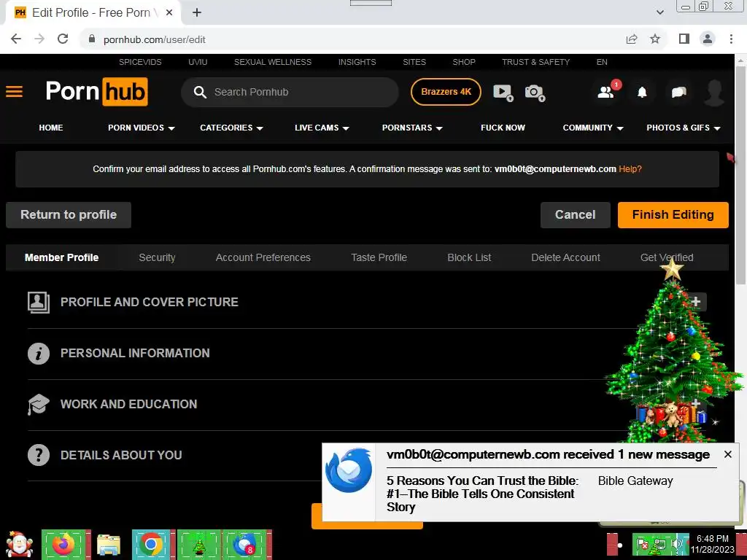Open the EN language selector
This screenshot has width=747, height=560.
[602, 62]
